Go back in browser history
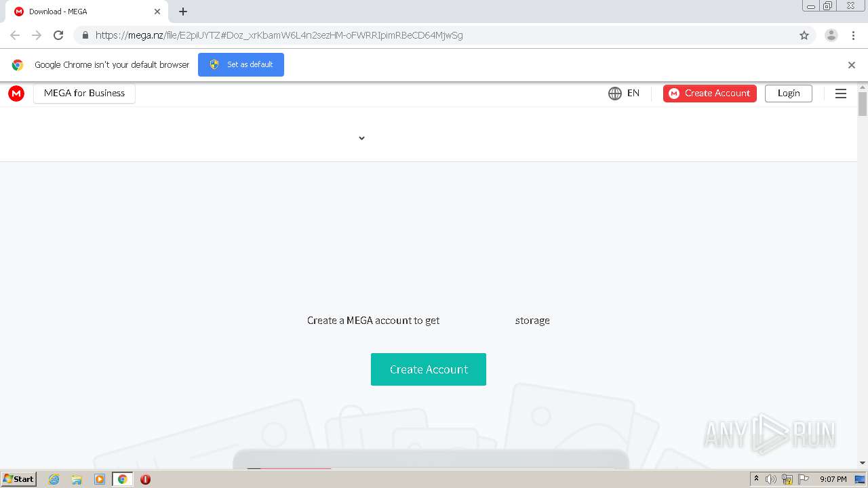 pos(15,35)
